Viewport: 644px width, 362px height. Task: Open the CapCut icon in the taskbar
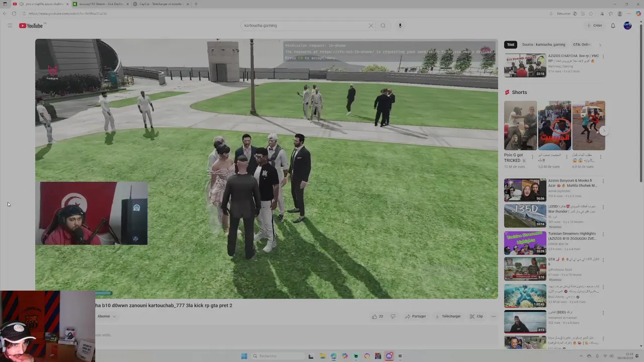(400, 356)
